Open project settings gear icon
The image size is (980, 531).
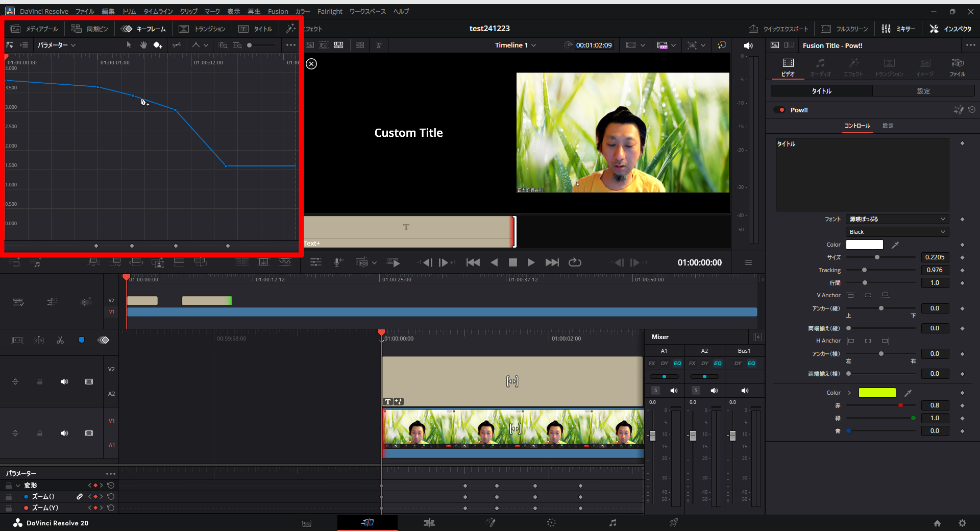pyautogui.click(x=962, y=523)
